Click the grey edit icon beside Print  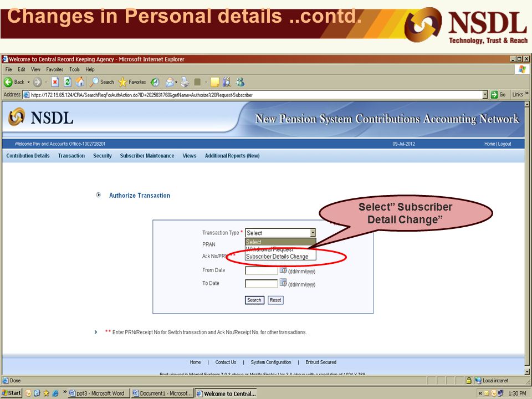click(197, 82)
